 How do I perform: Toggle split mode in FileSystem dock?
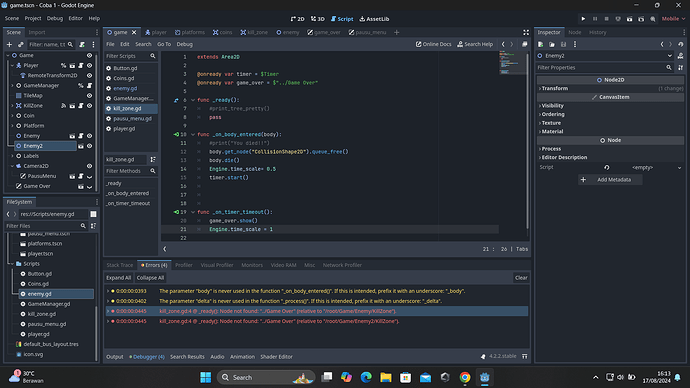(93, 214)
